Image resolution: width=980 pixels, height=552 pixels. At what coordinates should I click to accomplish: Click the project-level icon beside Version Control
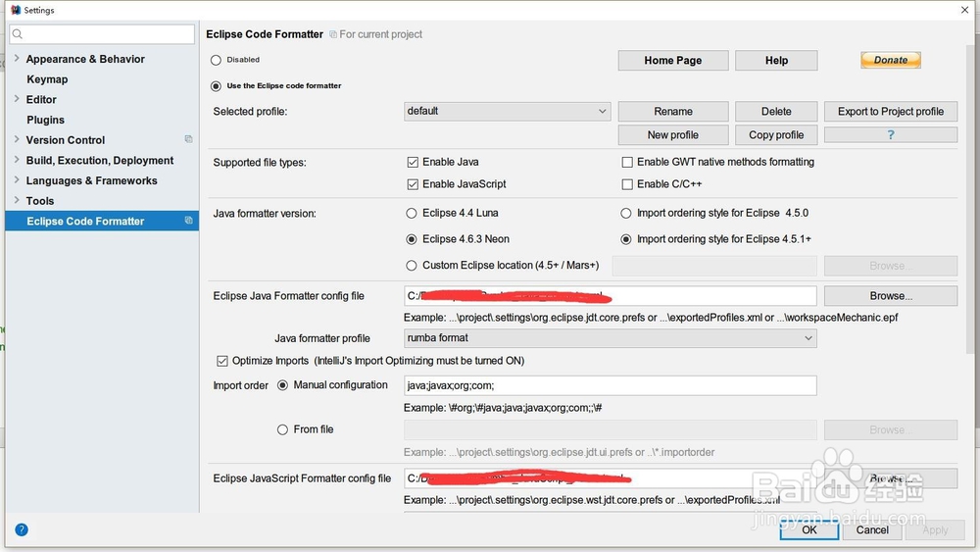tap(188, 139)
